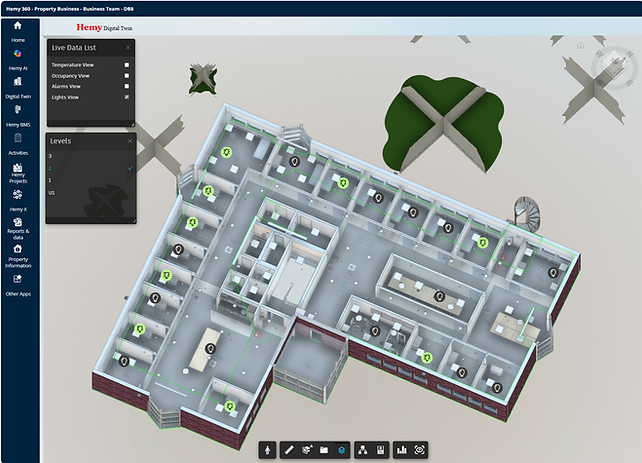The image size is (642, 463).
Task: Open the model structure tree tool
Action: [363, 450]
